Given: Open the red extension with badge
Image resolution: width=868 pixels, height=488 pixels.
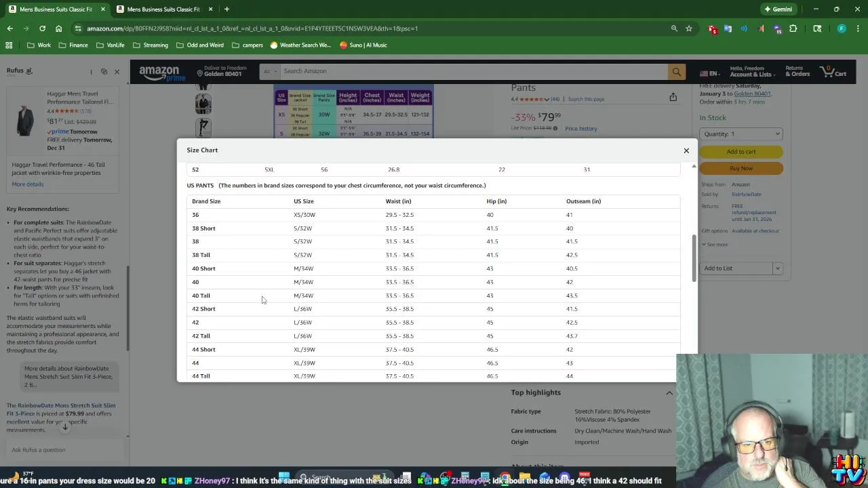Looking at the screenshot, I should click(x=712, y=28).
